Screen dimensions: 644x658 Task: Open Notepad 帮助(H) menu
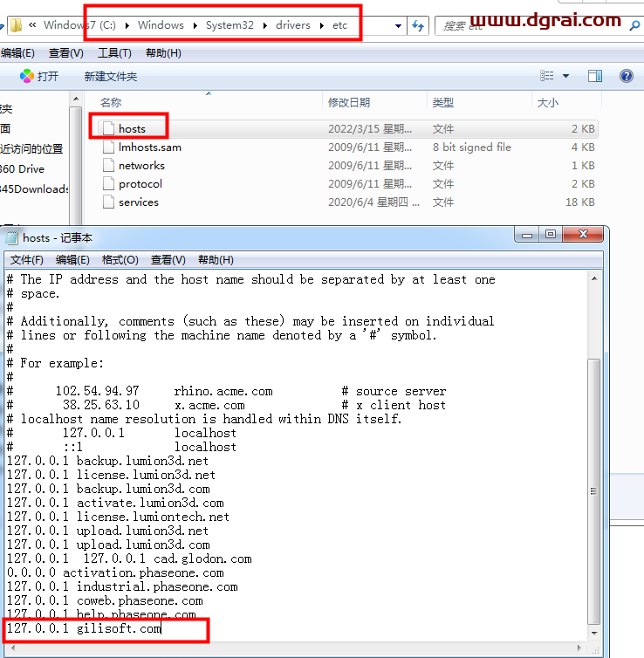(x=216, y=260)
